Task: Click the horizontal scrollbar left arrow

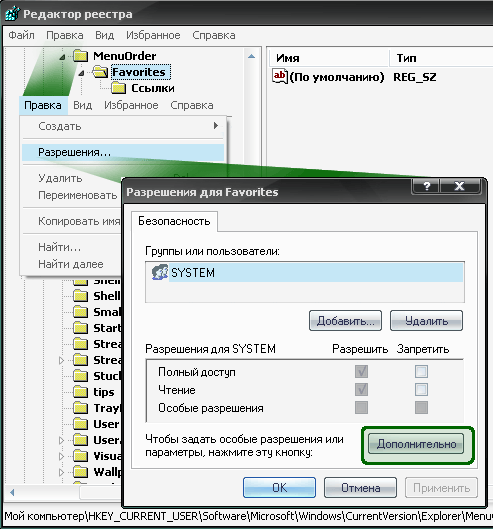Action: point(12,493)
